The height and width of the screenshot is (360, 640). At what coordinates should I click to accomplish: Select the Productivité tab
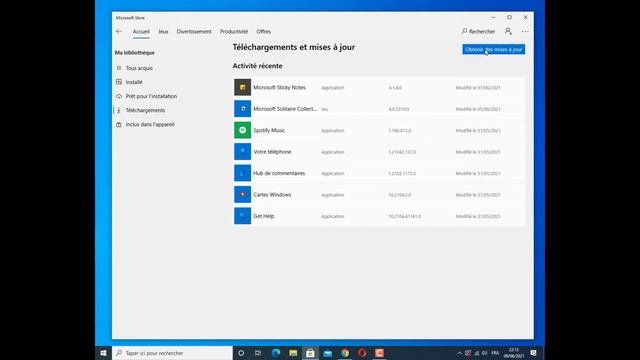(234, 31)
